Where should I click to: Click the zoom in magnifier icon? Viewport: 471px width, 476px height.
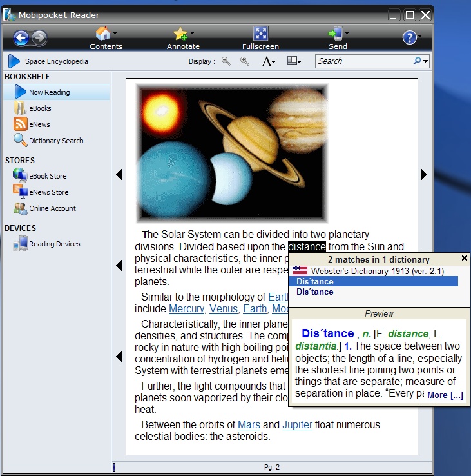(x=245, y=61)
